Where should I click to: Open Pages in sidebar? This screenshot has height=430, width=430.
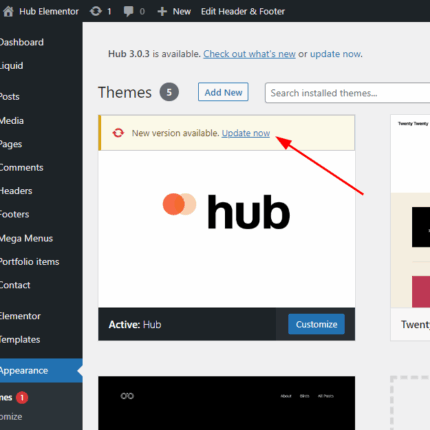[11, 144]
